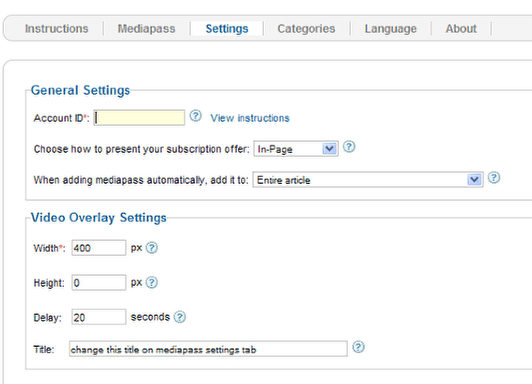Click into the Title text field
Screen dimensions: 532x384
click(x=208, y=349)
